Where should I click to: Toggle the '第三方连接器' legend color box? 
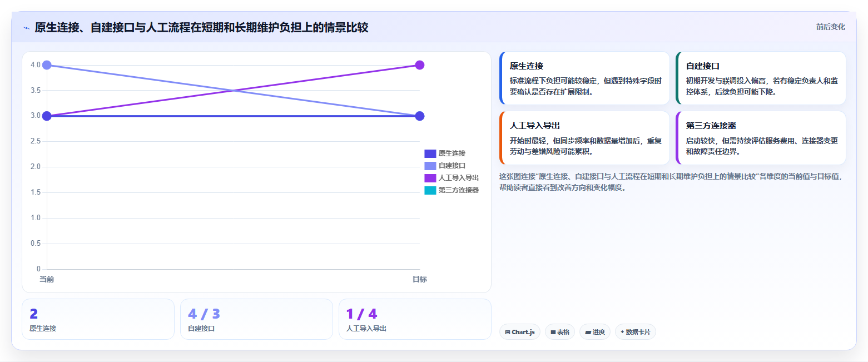pyautogui.click(x=430, y=190)
